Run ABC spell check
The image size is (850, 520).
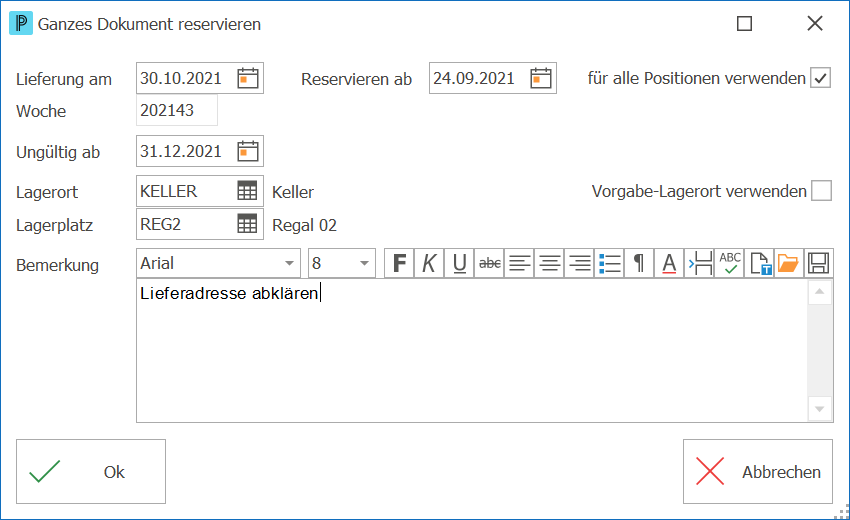tap(730, 264)
